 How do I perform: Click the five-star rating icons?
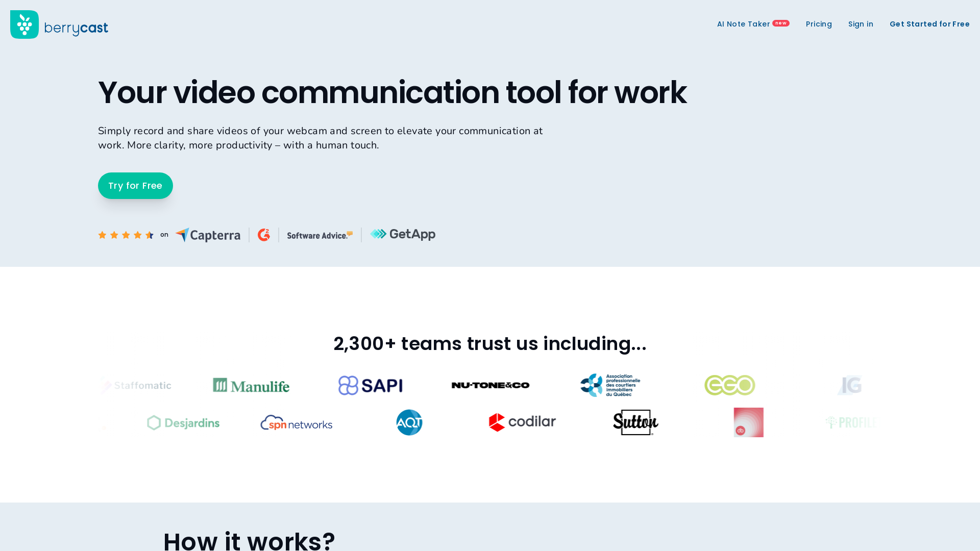pyautogui.click(x=126, y=235)
